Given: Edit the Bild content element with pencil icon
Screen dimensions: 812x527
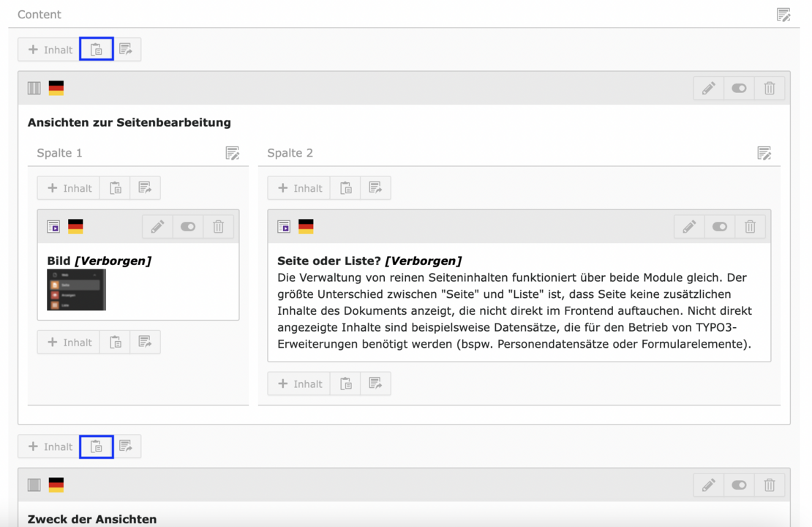Looking at the screenshot, I should [x=157, y=227].
